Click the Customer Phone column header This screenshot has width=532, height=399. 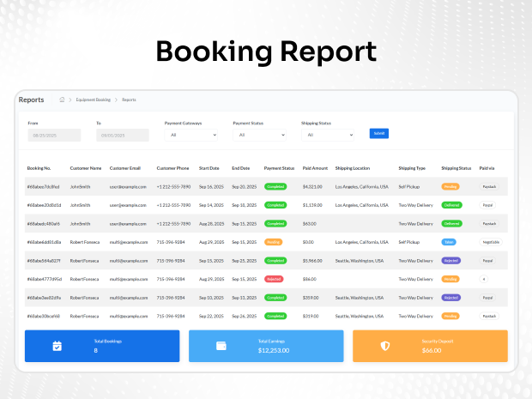[172, 168]
